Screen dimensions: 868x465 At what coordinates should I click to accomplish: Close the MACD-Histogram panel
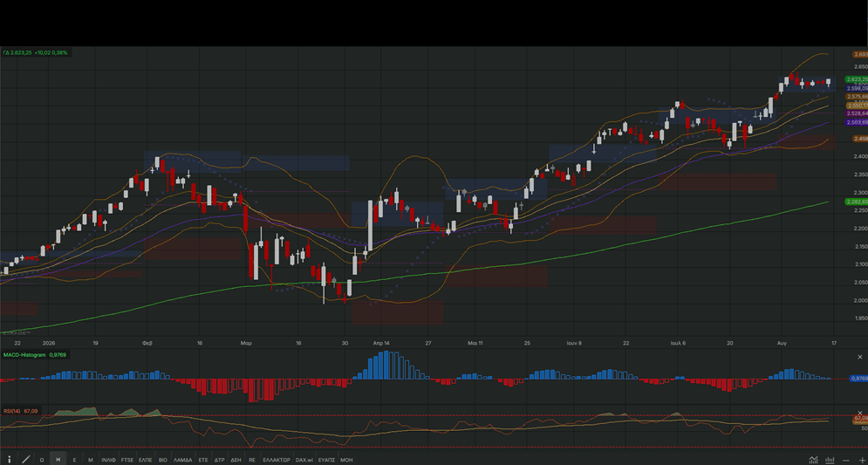[x=859, y=357]
